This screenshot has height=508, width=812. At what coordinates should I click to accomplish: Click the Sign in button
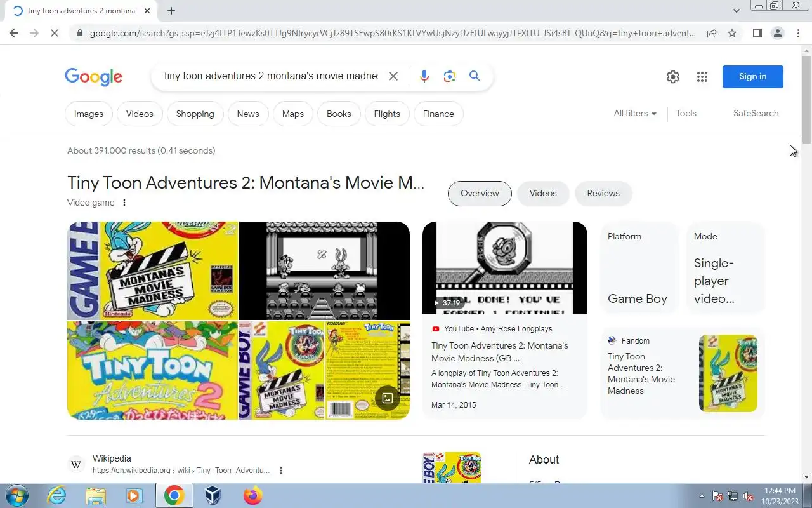(753, 77)
